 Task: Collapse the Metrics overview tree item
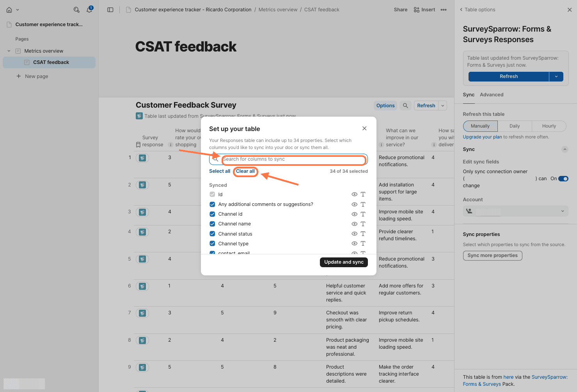coord(9,51)
